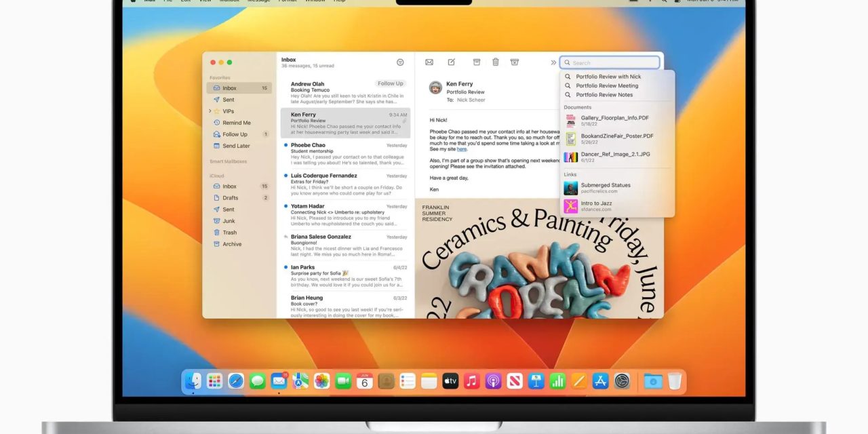Delete the message with trash icon
The image size is (868, 434).
pos(496,62)
